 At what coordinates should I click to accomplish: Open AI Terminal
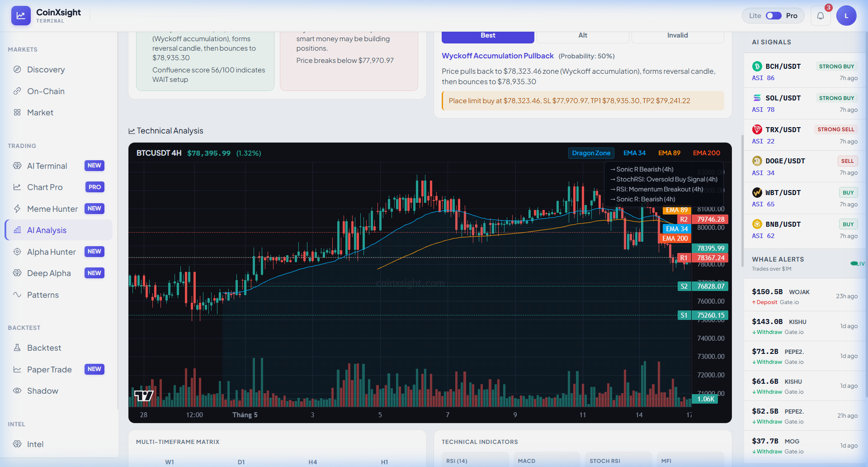coord(59,166)
